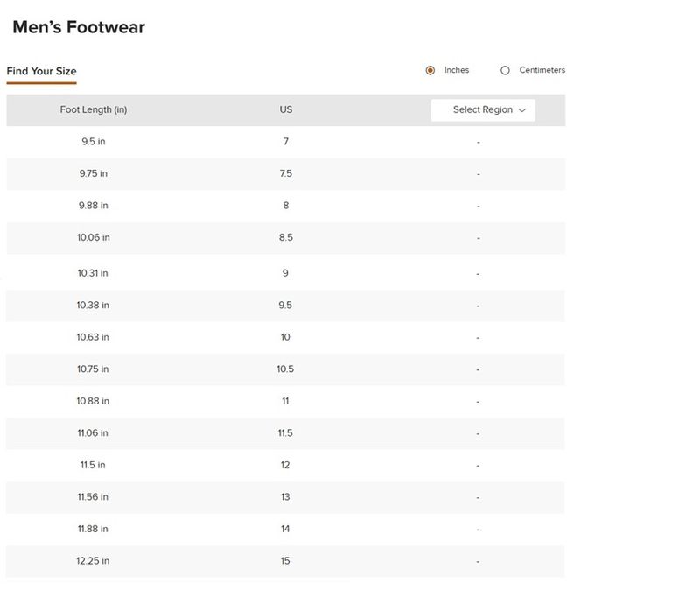Open the Find Your Size tab

[x=41, y=71]
